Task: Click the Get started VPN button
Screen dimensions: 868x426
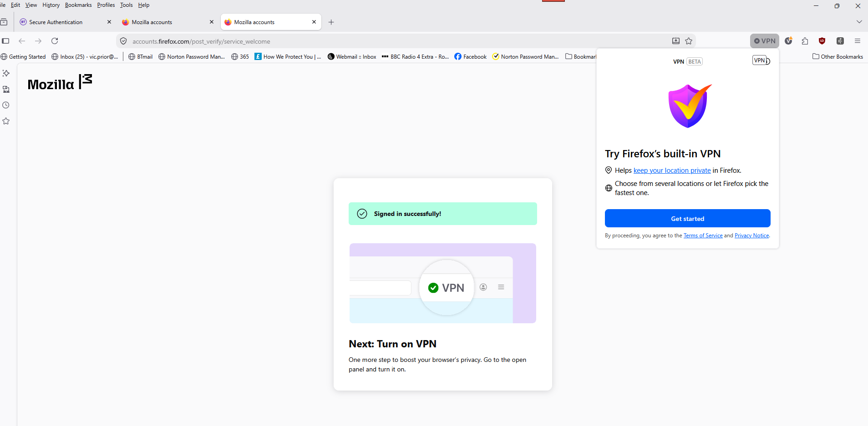Action: point(687,219)
